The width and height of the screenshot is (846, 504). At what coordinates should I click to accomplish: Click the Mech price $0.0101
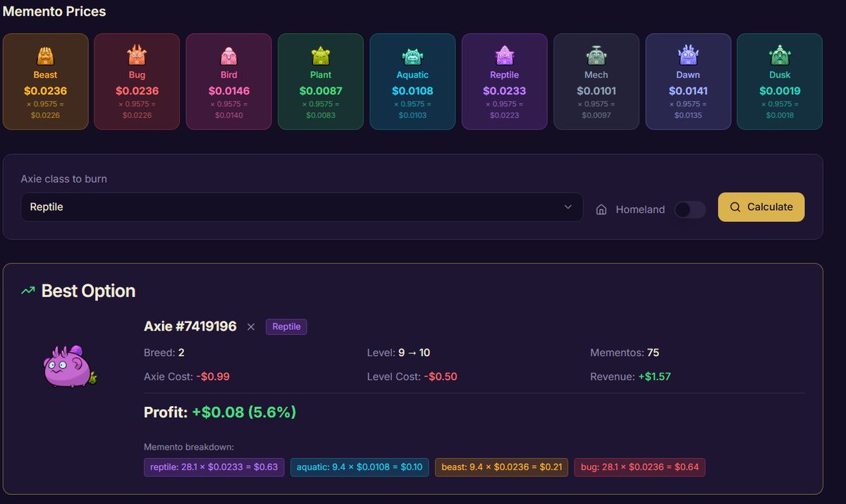point(596,90)
